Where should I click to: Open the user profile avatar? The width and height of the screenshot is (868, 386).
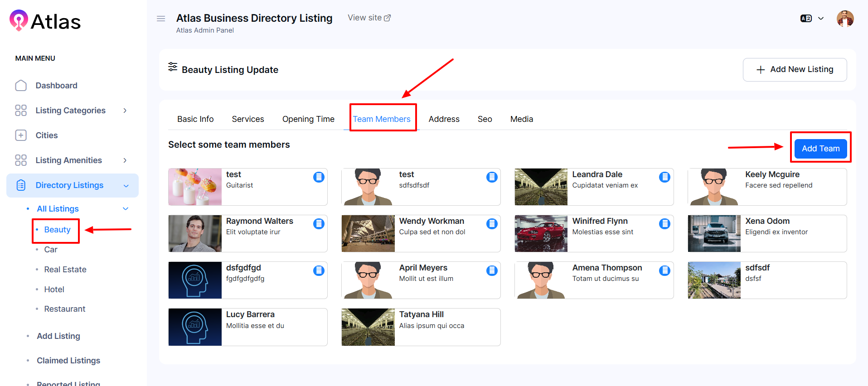845,19
